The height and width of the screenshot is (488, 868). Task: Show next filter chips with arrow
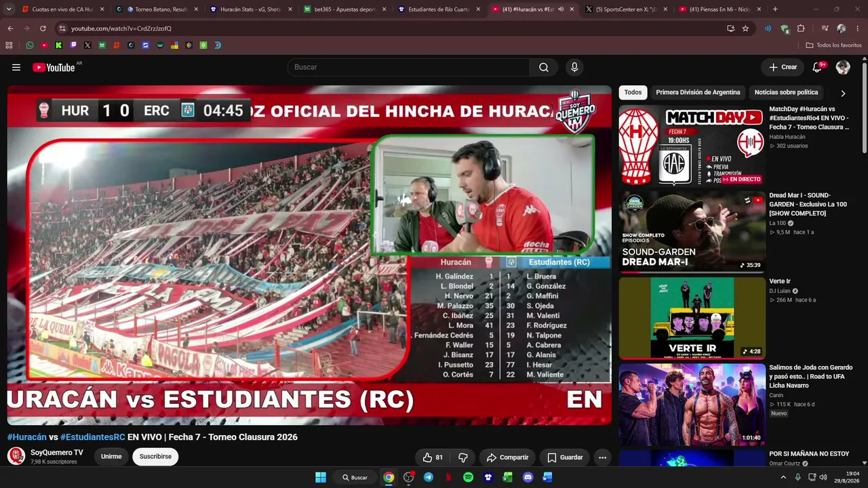pos(843,93)
